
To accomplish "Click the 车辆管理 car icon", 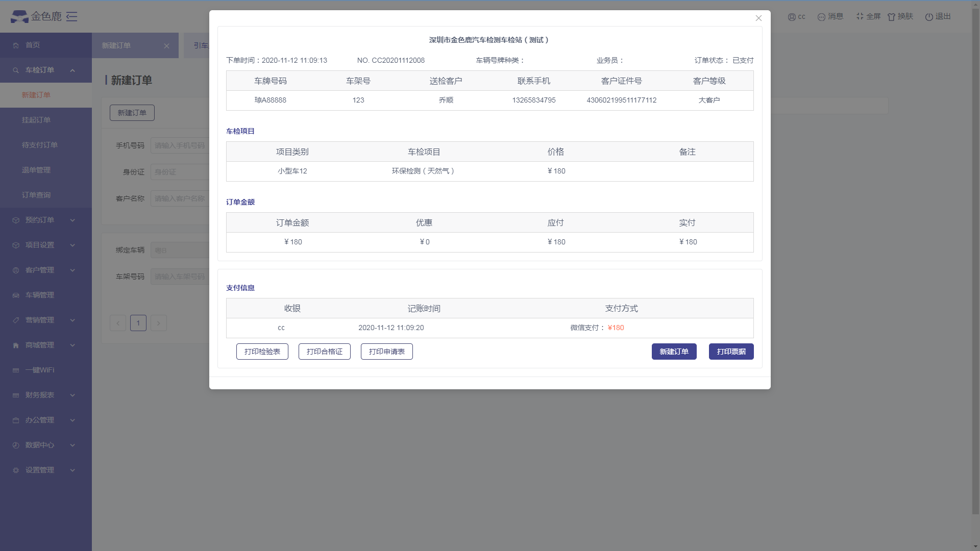I will click(16, 295).
